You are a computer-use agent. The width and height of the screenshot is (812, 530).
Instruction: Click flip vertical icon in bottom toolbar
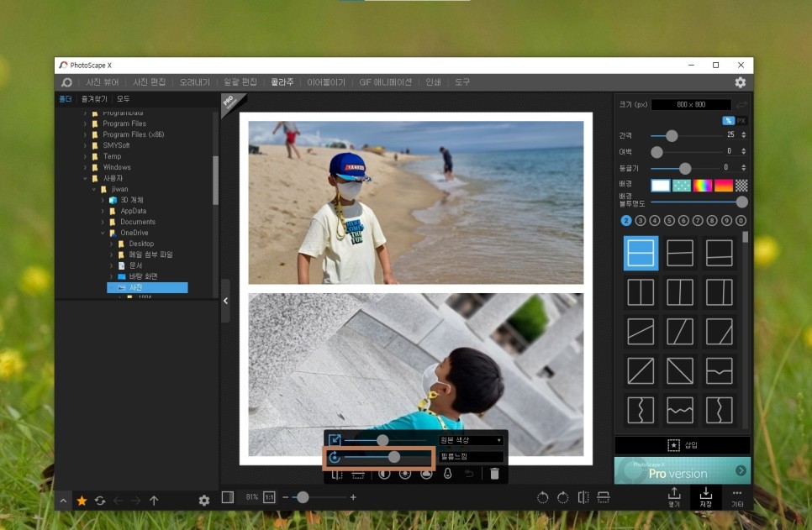604,497
